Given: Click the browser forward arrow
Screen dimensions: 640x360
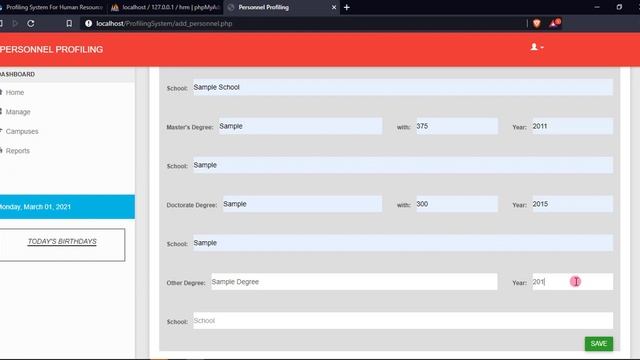Looking at the screenshot, I should pyautogui.click(x=15, y=24).
